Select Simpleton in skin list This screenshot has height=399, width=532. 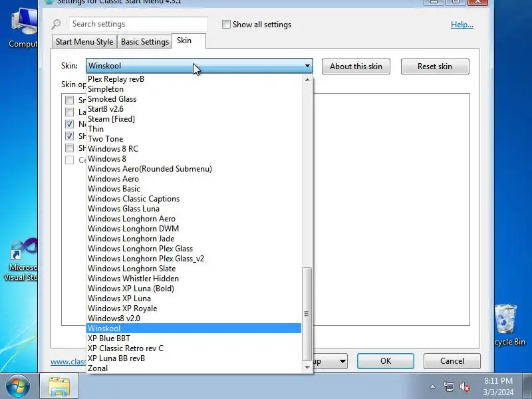point(194,89)
